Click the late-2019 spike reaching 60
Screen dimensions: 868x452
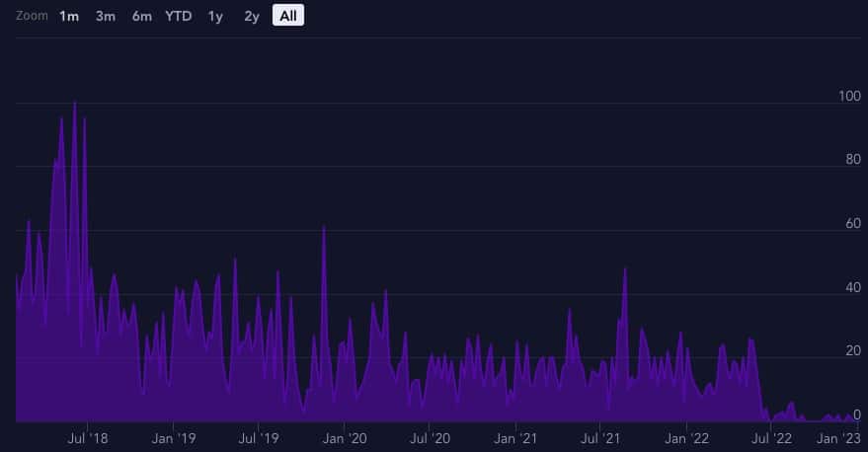[324, 228]
